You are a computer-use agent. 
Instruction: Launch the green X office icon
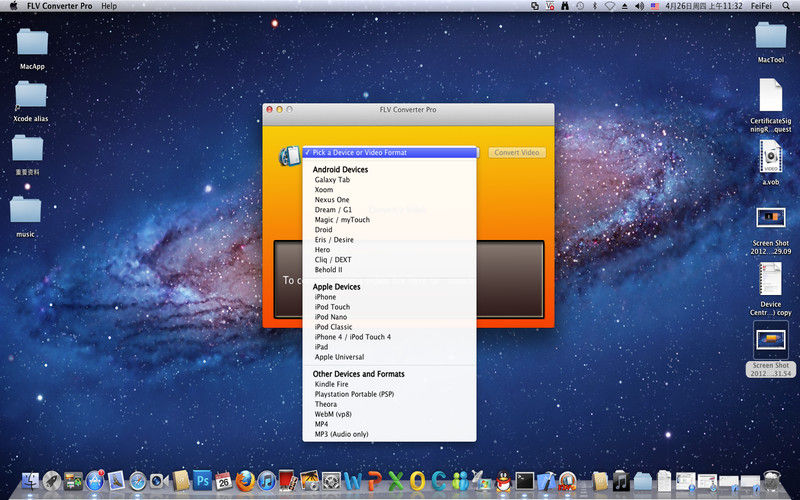(x=396, y=481)
